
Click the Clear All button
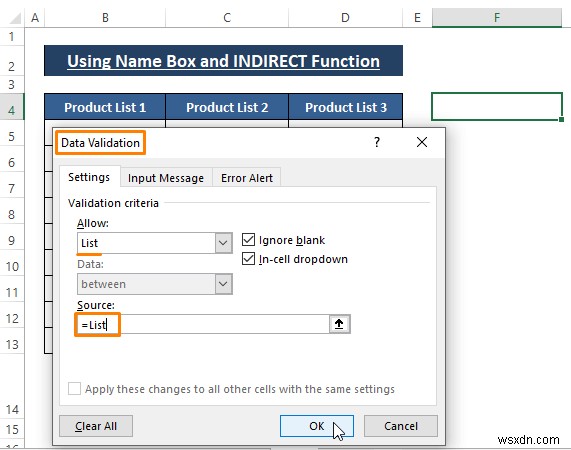[x=96, y=426]
